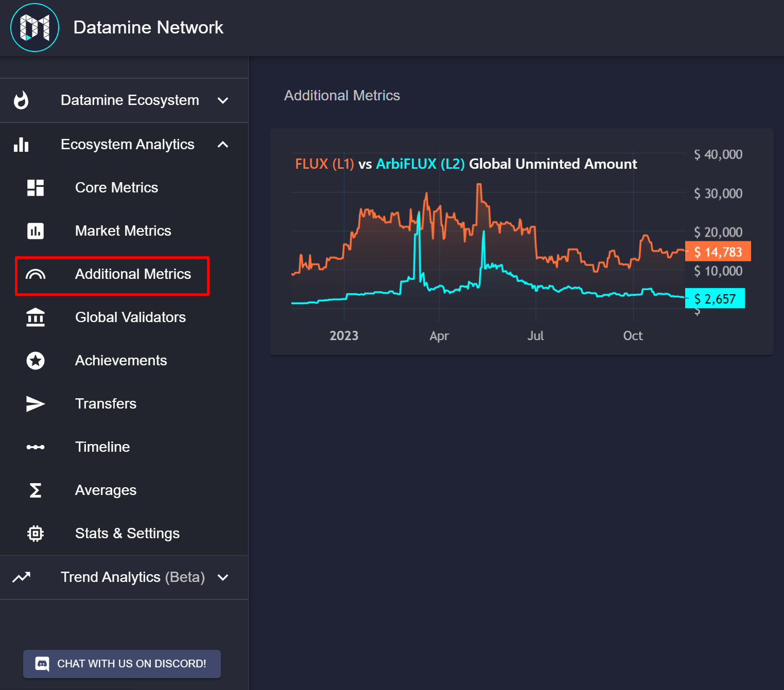Click the ArbiFLUX (L2) legend text
Image resolution: width=784 pixels, height=690 pixels.
[421, 164]
